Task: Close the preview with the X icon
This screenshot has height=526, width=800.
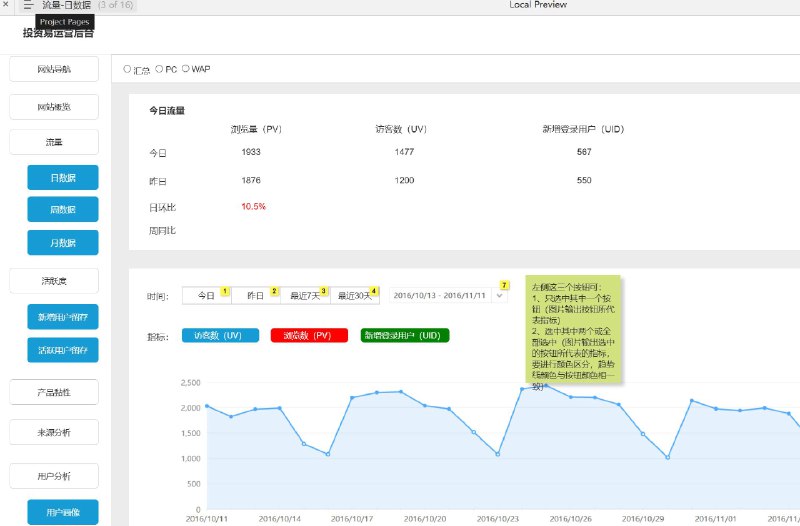Action: [x=6, y=4]
